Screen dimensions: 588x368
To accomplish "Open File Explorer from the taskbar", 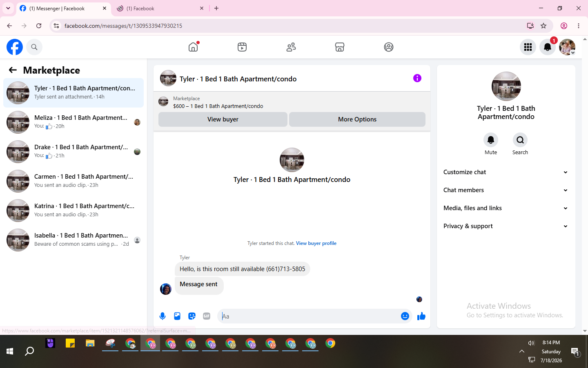I will [90, 343].
